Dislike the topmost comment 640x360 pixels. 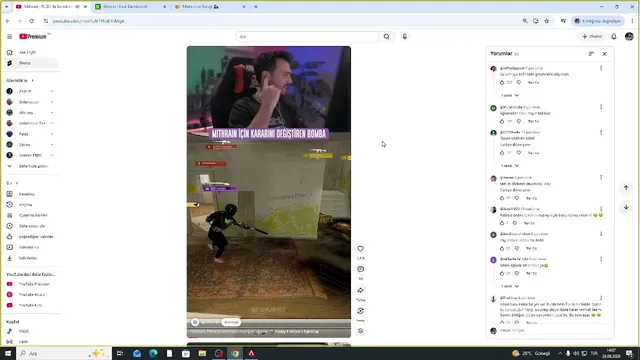click(x=519, y=82)
